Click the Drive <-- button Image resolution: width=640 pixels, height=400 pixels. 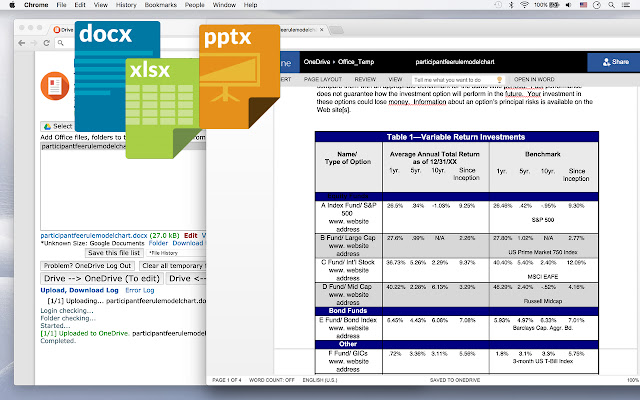pyautogui.click(x=186, y=278)
